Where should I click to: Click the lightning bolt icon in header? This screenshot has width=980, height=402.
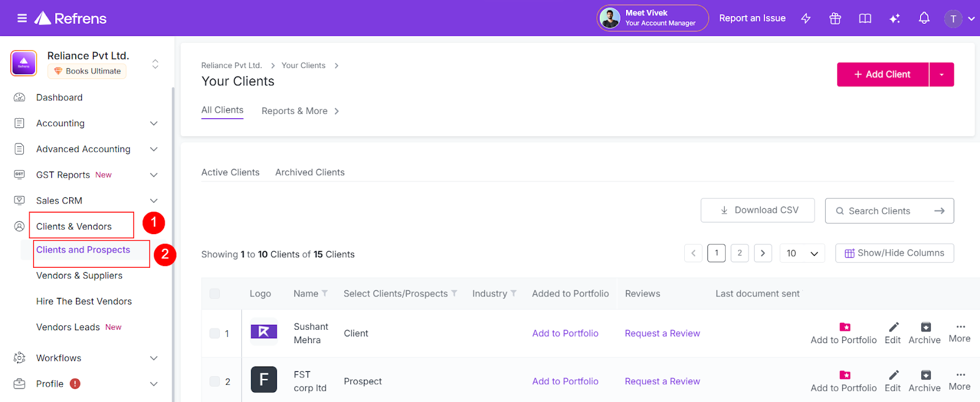point(806,18)
